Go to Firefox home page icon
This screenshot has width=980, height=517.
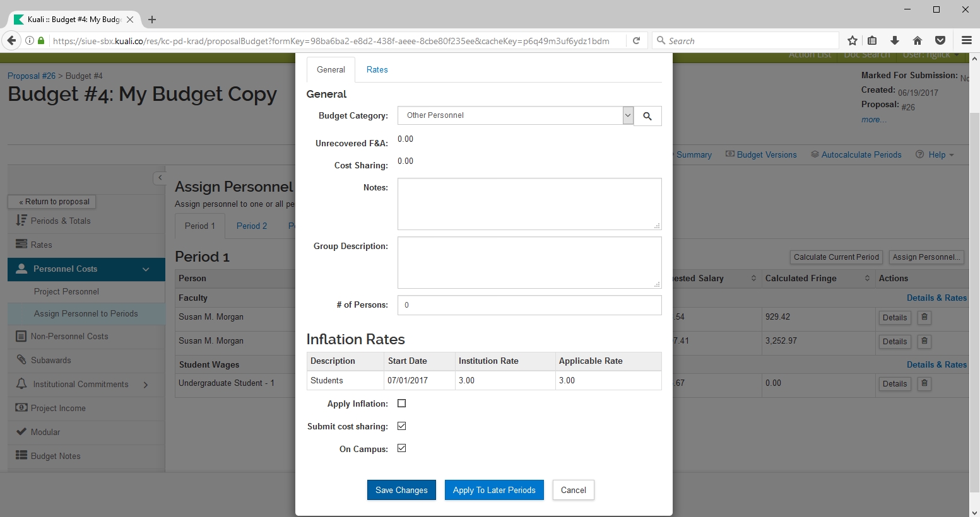[918, 40]
